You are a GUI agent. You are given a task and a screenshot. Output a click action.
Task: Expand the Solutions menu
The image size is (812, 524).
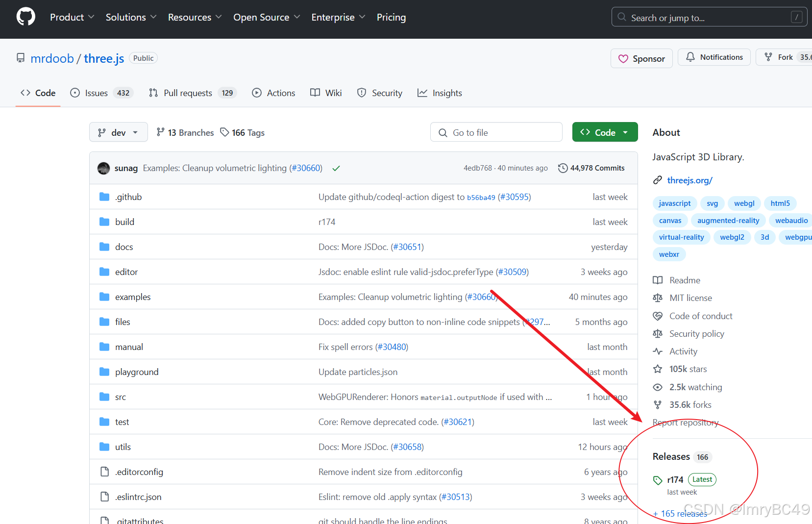pos(131,17)
